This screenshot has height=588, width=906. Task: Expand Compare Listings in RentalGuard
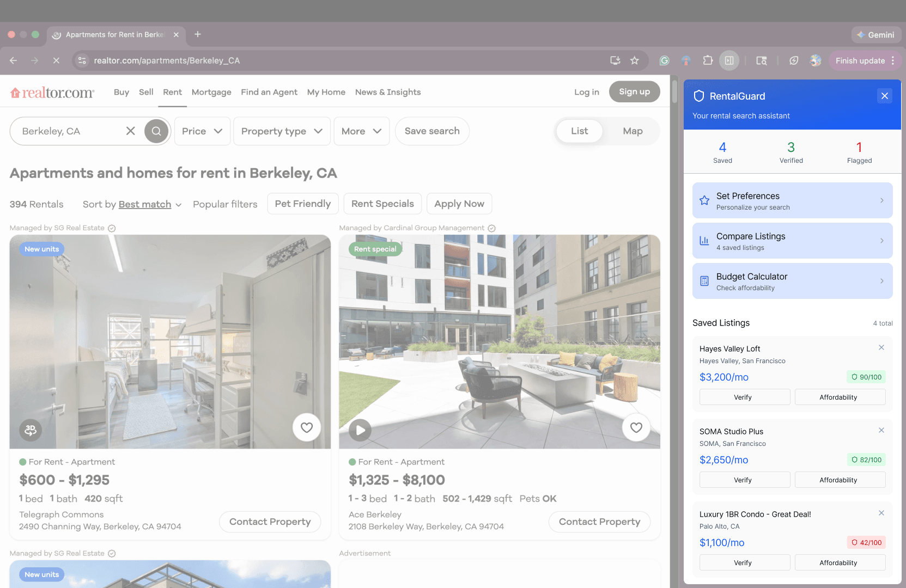tap(792, 241)
